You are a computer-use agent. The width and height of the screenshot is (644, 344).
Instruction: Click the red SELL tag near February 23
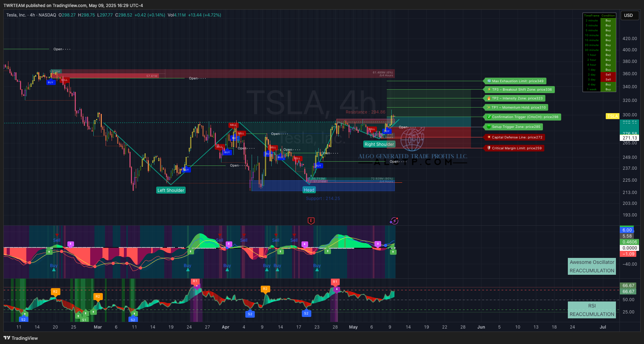[65, 80]
